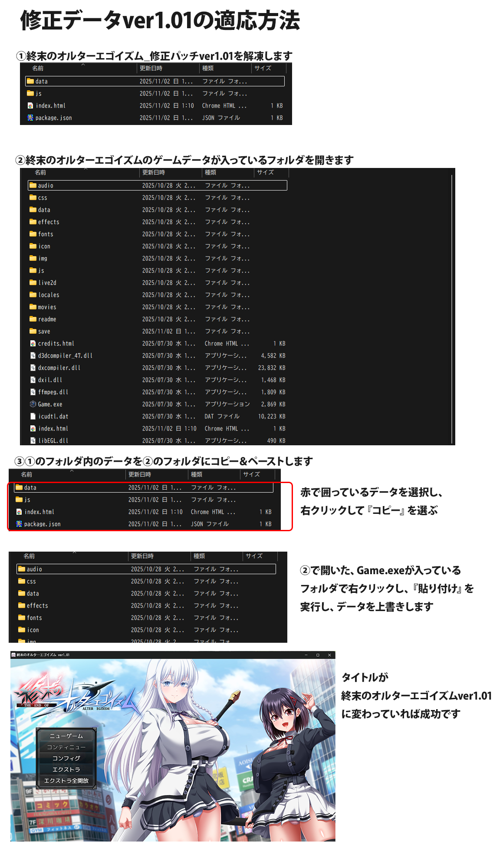Click package.json icon in the red-outlined list
Screen dimensions: 503x868
click(19, 524)
